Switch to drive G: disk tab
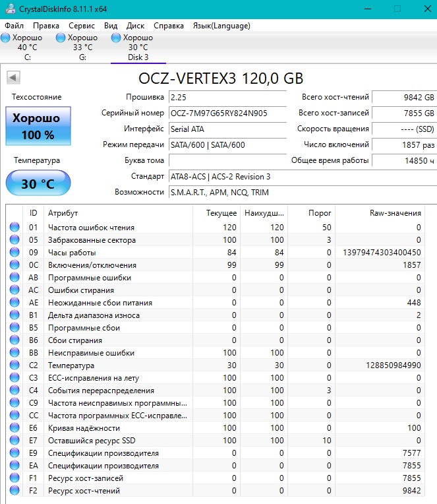This screenshot has width=437, height=504. [x=83, y=47]
